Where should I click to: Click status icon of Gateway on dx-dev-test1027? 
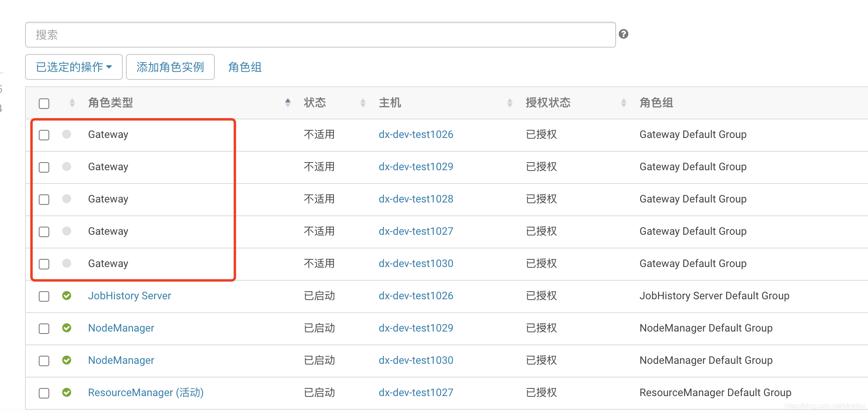[67, 231]
